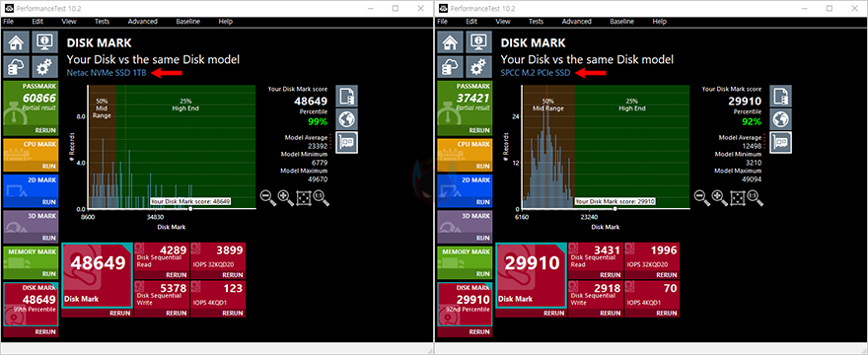Click cloud upload icon in left window
This screenshot has height=355, width=868.
tap(17, 68)
